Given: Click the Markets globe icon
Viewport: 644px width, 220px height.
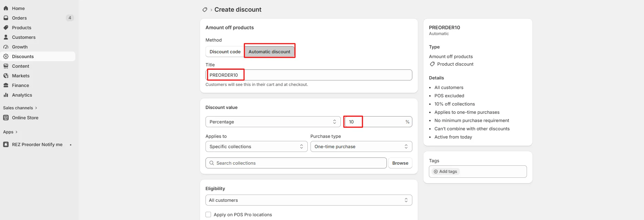Looking at the screenshot, I should (x=6, y=76).
